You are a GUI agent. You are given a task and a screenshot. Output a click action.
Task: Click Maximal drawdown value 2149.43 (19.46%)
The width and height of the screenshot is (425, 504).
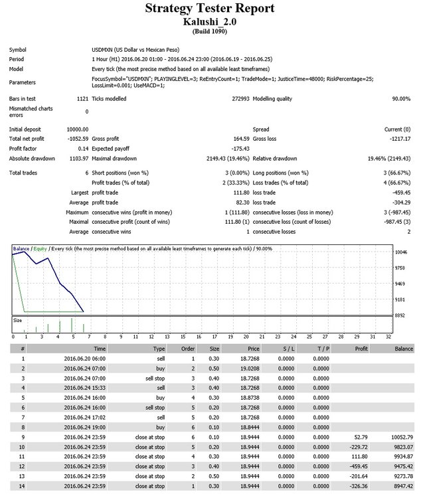(228, 159)
